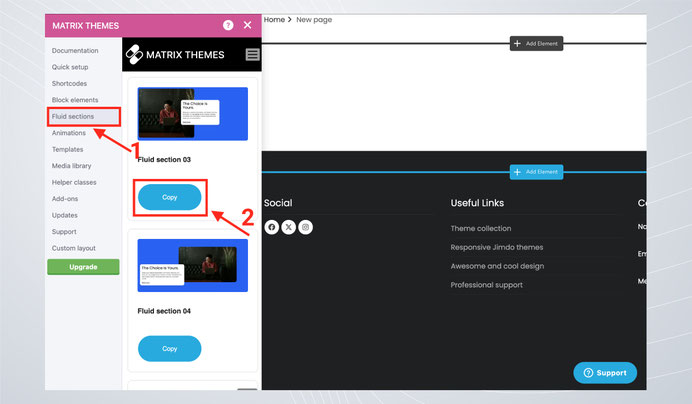Go to Home in the breadcrumb
This screenshot has width=692, height=404.
tap(274, 19)
